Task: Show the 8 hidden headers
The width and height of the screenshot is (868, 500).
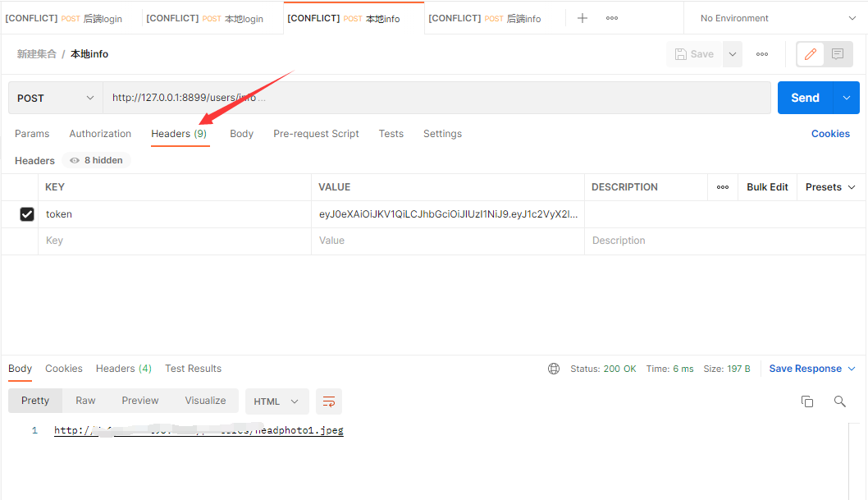Action: [97, 161]
